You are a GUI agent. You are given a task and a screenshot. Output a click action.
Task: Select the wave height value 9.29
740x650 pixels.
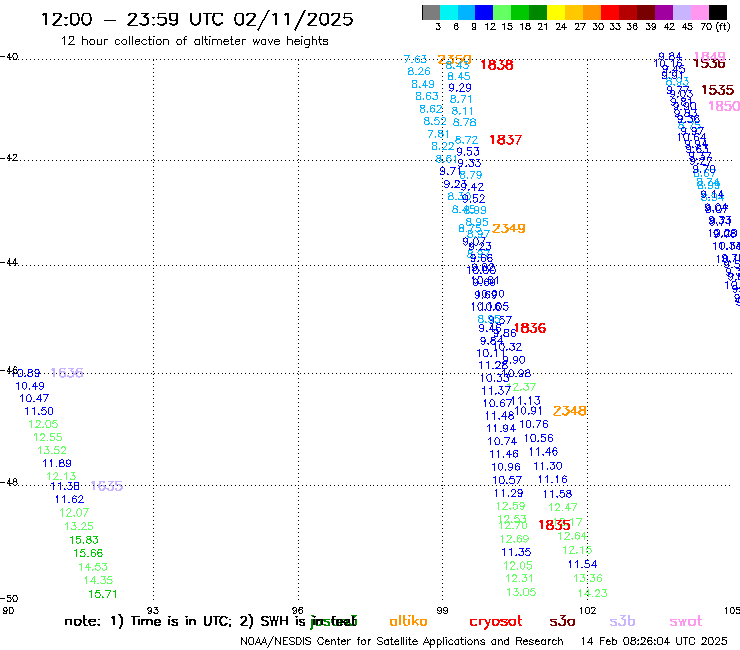tap(460, 88)
